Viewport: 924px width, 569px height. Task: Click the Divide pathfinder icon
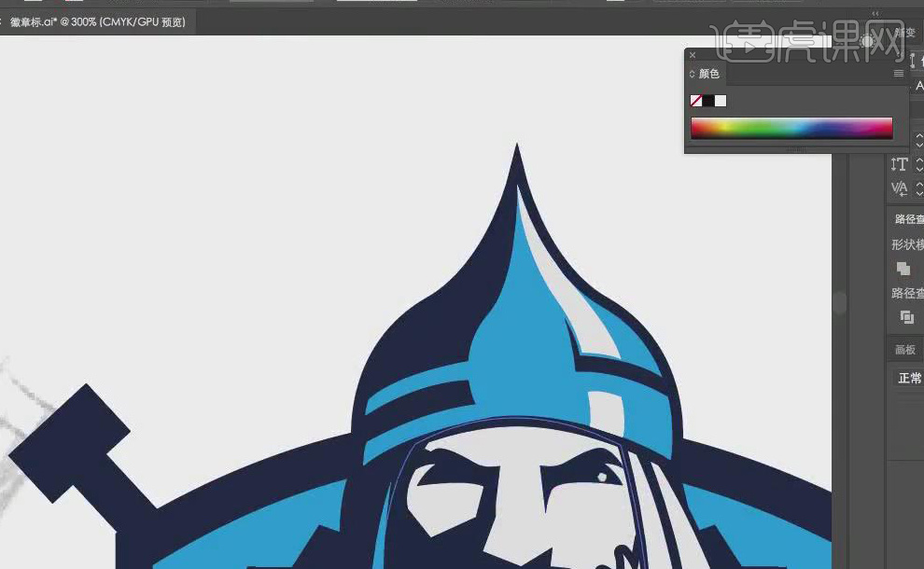[x=907, y=317]
